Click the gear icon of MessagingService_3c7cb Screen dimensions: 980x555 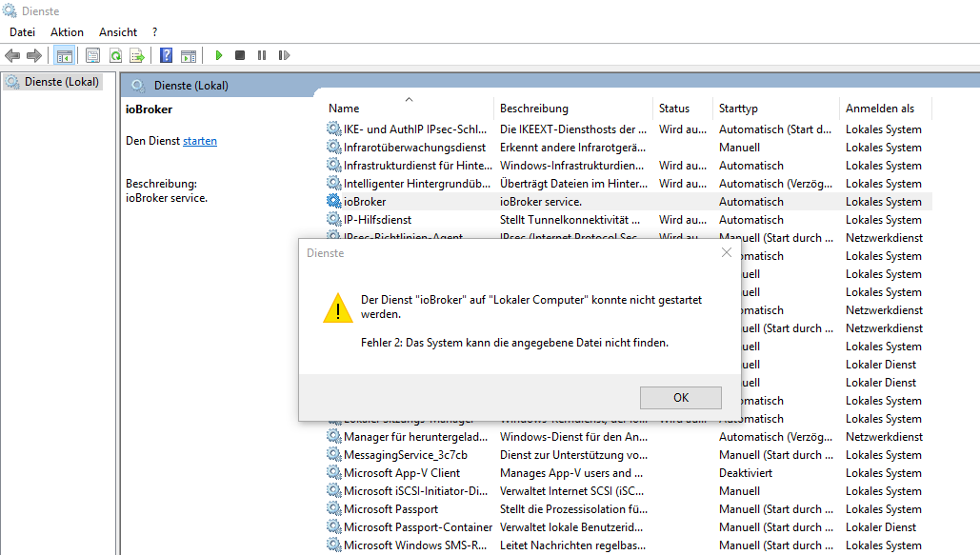[x=333, y=454]
